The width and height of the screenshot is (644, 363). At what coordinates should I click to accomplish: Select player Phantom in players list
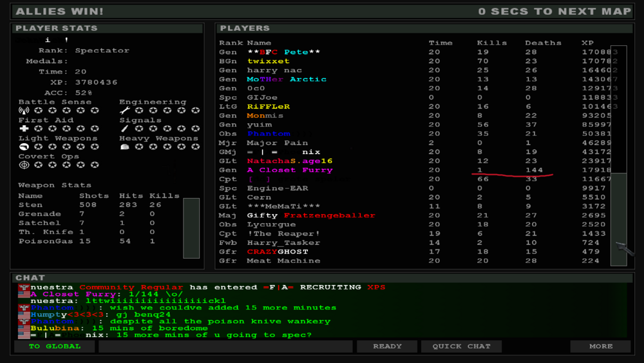click(x=415, y=133)
